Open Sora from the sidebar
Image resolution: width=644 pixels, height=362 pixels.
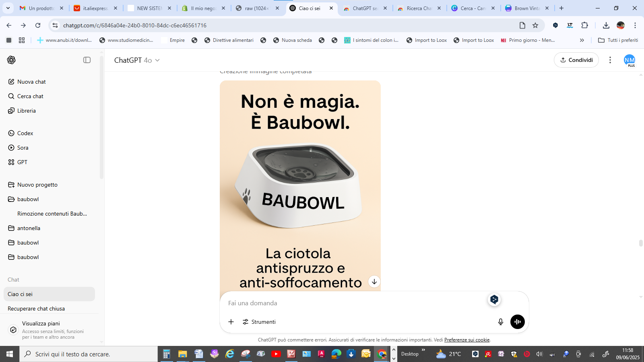point(23,148)
